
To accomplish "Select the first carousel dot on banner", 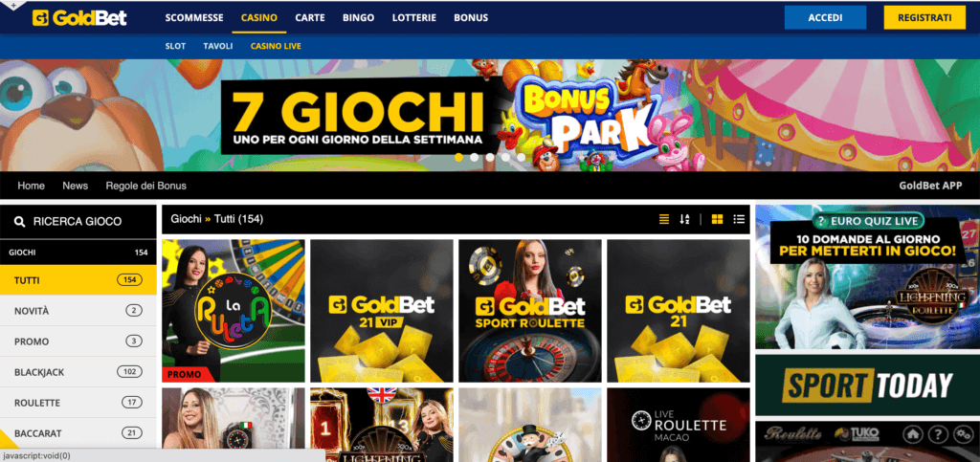I will [x=458, y=157].
